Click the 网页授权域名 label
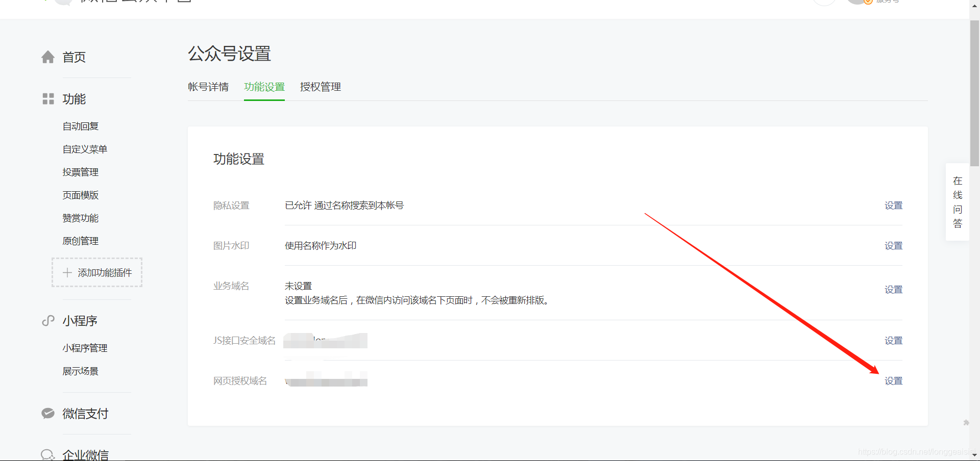This screenshot has width=980, height=461. click(x=240, y=381)
